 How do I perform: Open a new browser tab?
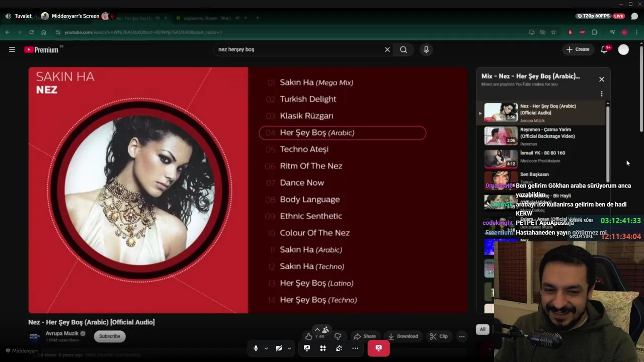(x=257, y=18)
